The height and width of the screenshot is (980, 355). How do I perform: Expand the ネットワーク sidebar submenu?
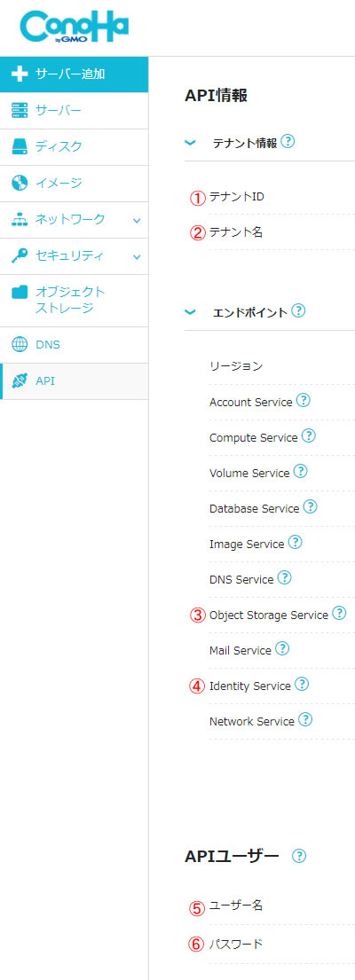tap(137, 221)
